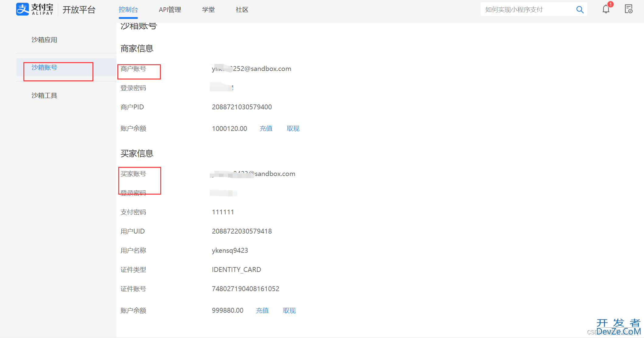Switch to the 控制台 tab
The height and width of the screenshot is (338, 644).
(128, 10)
